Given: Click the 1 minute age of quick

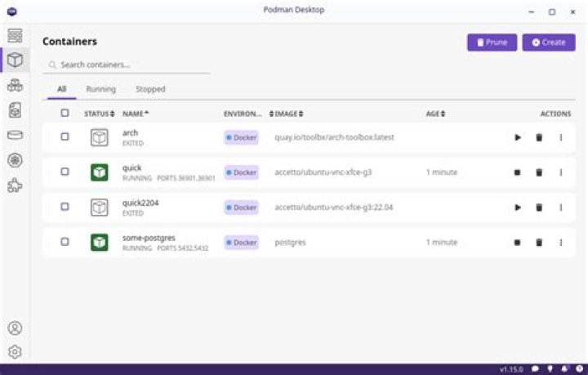Looking at the screenshot, I should point(442,172).
